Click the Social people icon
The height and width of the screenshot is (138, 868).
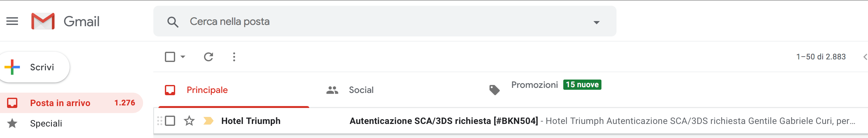click(332, 90)
